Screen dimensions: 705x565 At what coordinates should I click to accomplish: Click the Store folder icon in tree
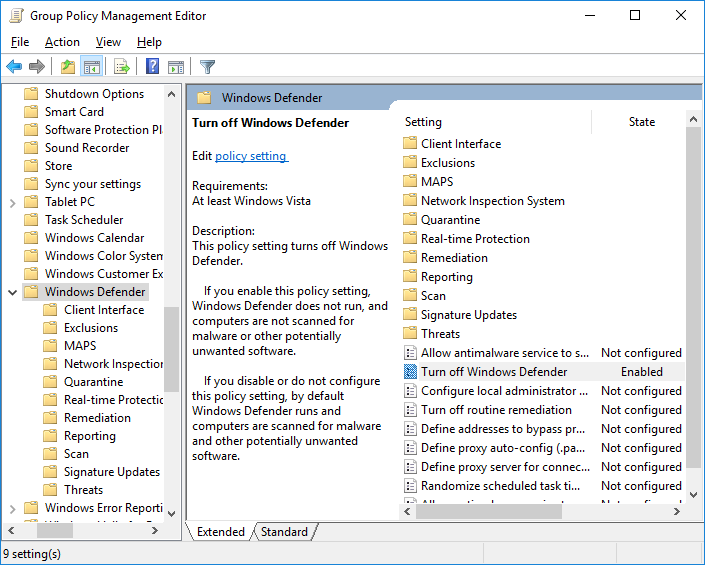[x=31, y=165]
